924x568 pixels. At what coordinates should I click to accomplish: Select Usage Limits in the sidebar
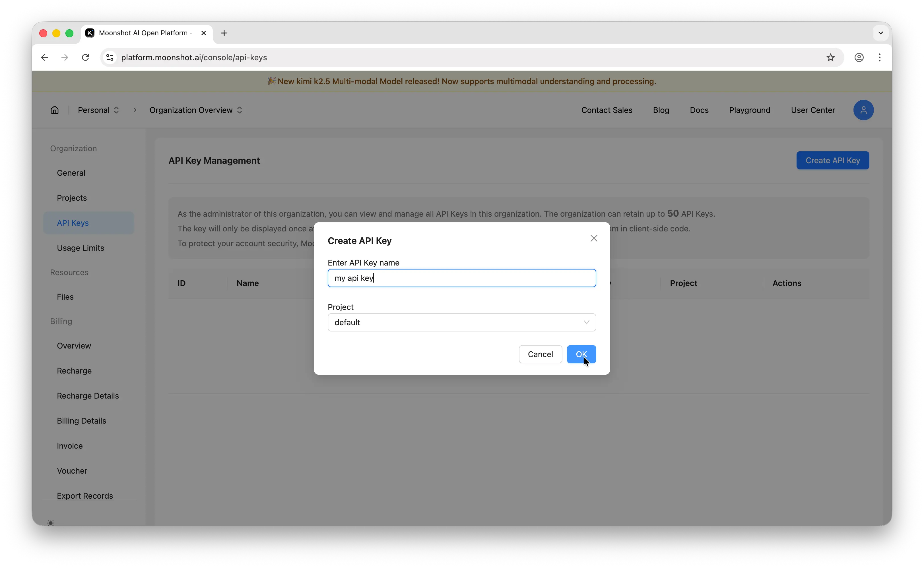coord(81,248)
